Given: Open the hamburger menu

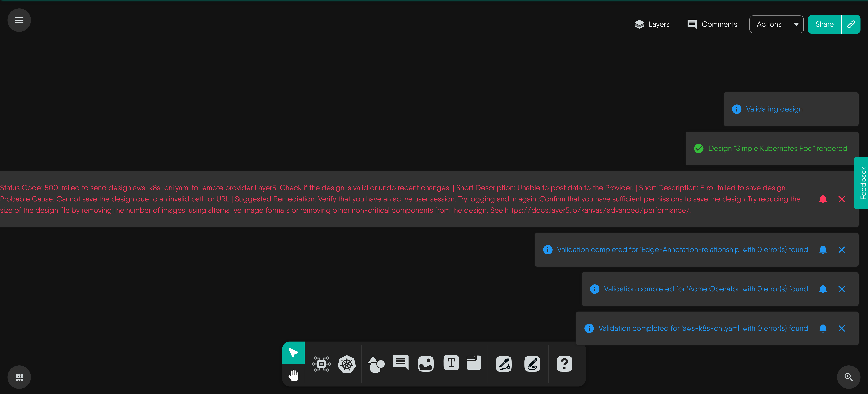Looking at the screenshot, I should (x=19, y=20).
